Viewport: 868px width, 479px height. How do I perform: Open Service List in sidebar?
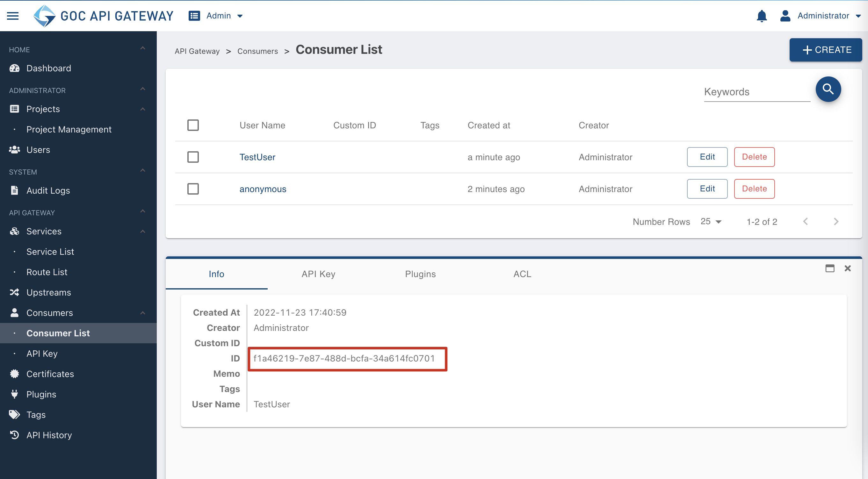click(50, 252)
